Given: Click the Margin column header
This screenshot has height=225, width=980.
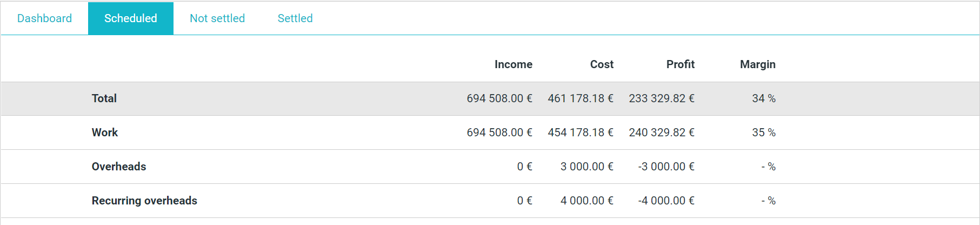Looking at the screenshot, I should (x=758, y=64).
